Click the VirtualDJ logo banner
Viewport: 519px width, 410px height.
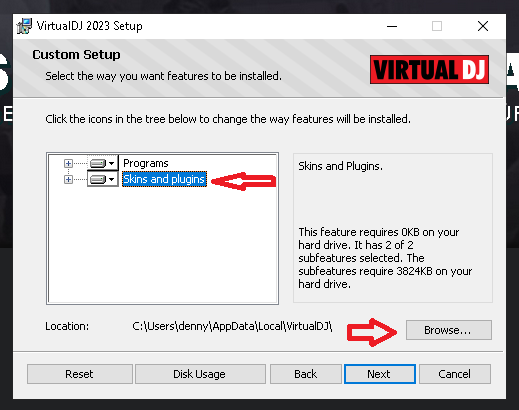tap(429, 69)
